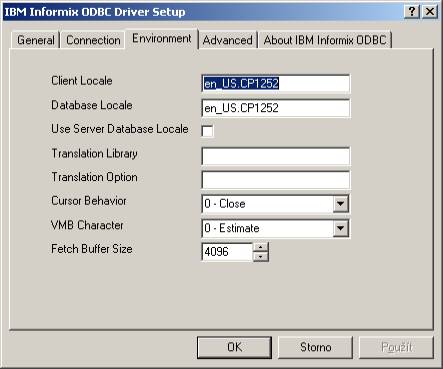Click the Fetch Buffer Size label
This screenshot has height=369, width=443.
[x=92, y=249]
